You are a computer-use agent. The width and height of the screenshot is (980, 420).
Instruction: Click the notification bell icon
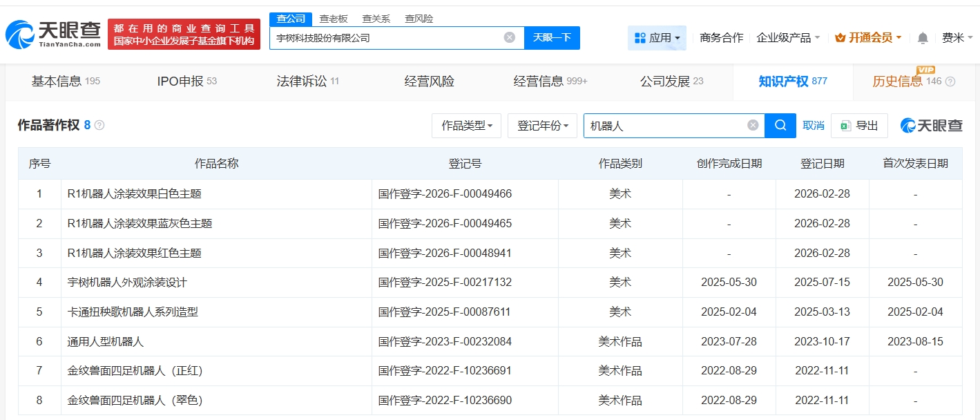[923, 38]
